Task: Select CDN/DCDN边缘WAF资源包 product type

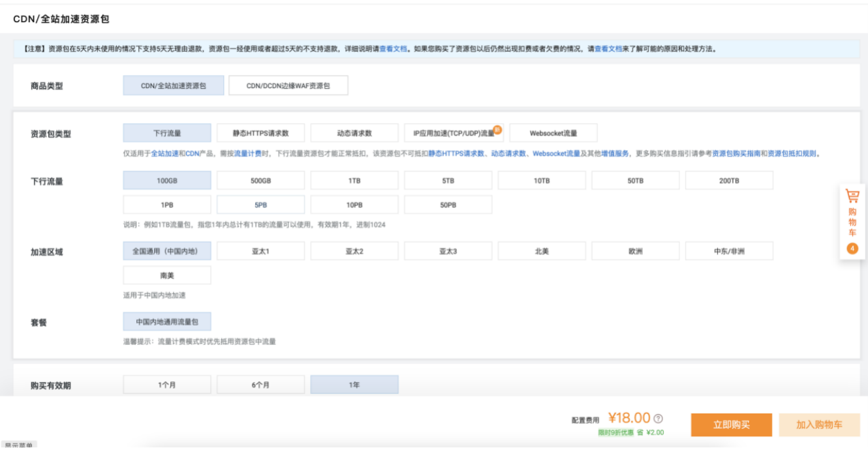Action: (287, 85)
